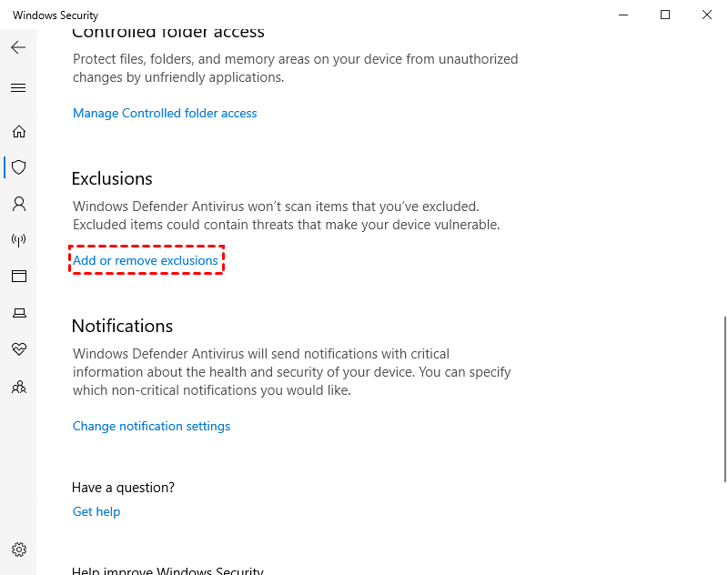Open the Device performance & health heart icon
This screenshot has width=728, height=575.
click(x=18, y=349)
